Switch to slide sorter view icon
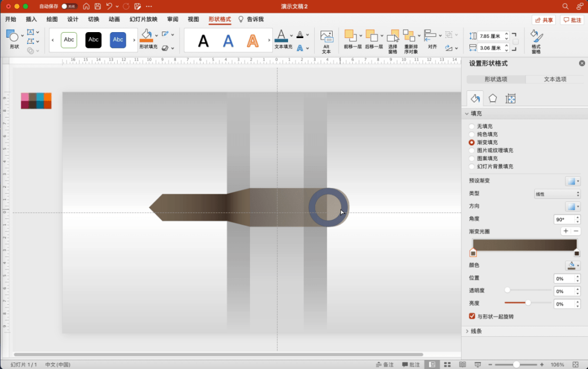Screen dimensions: 588x369 click(448, 365)
